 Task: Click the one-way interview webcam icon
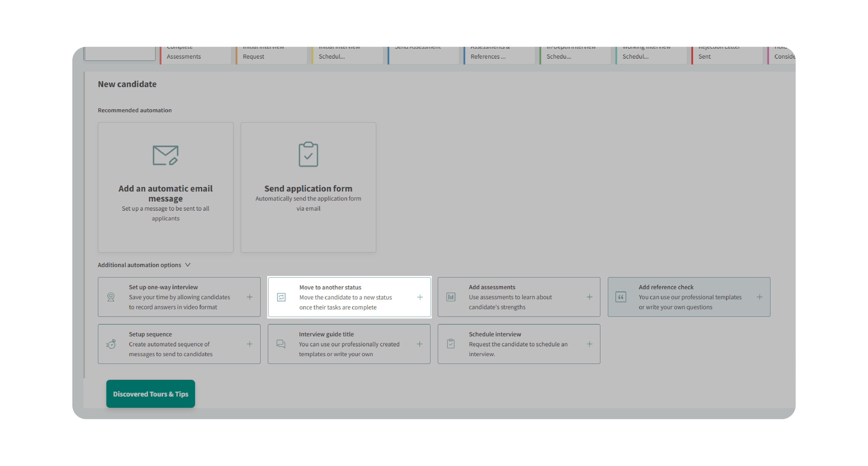(111, 297)
